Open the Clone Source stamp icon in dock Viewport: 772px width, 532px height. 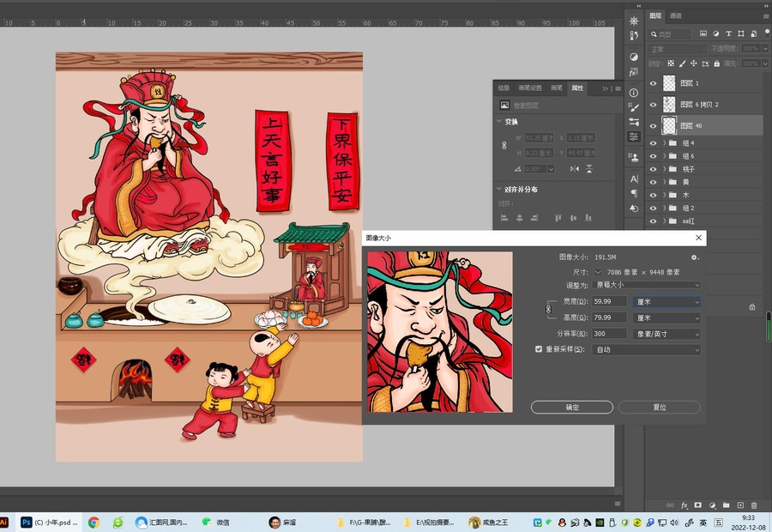(634, 158)
